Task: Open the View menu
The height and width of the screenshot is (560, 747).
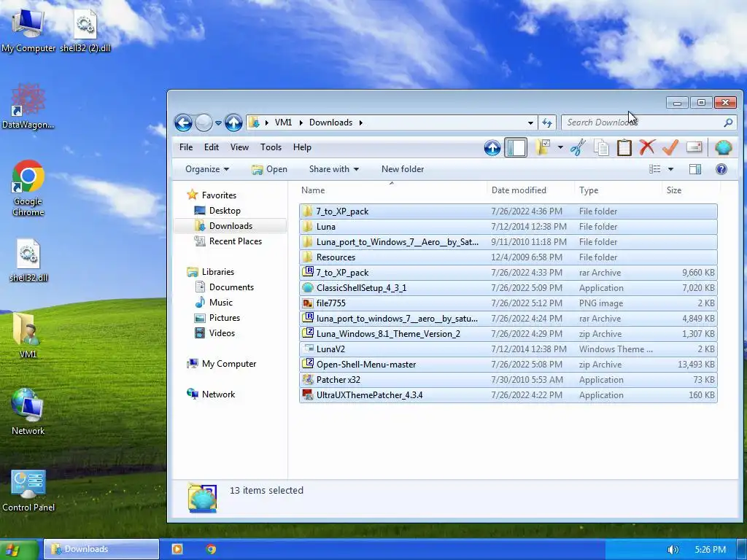Action: pos(239,147)
